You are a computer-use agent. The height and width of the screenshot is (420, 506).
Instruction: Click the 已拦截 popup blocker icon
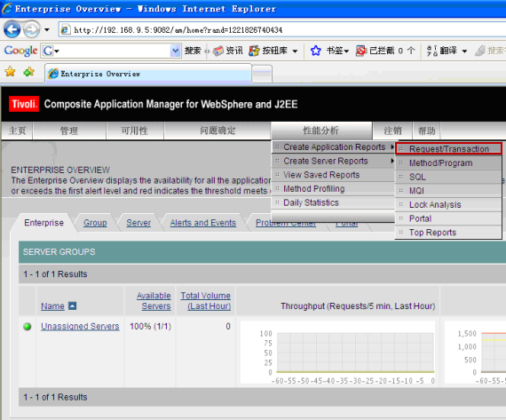point(361,51)
